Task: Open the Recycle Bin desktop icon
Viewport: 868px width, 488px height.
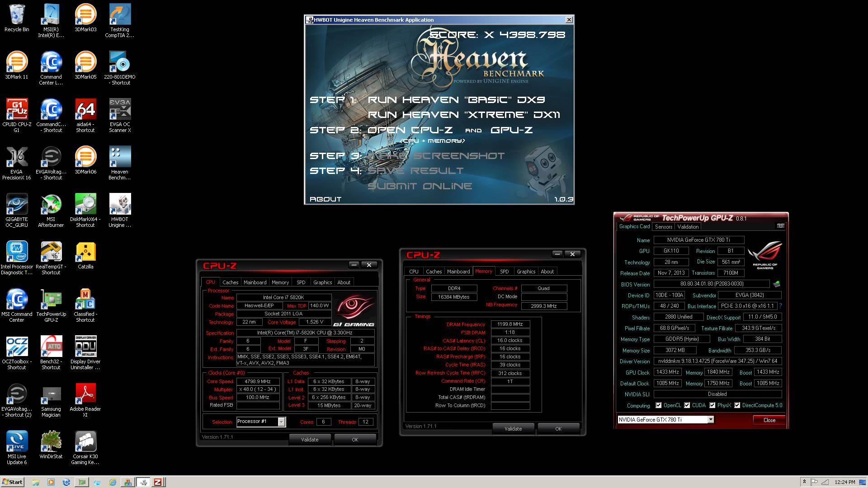Action: click(17, 18)
